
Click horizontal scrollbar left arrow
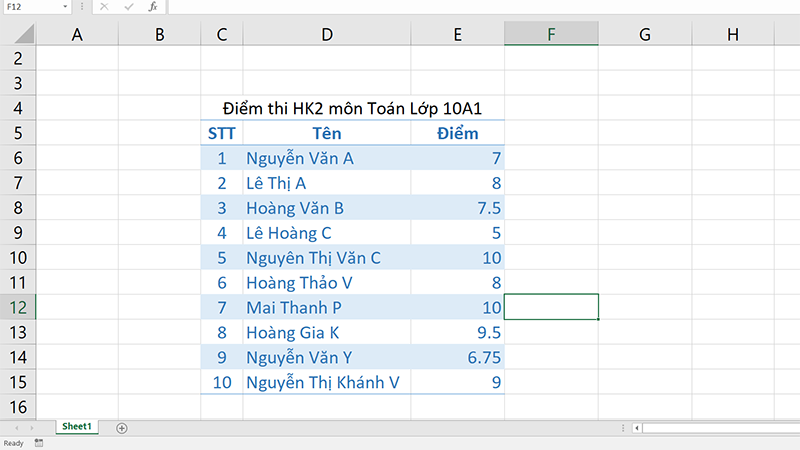coord(634,428)
